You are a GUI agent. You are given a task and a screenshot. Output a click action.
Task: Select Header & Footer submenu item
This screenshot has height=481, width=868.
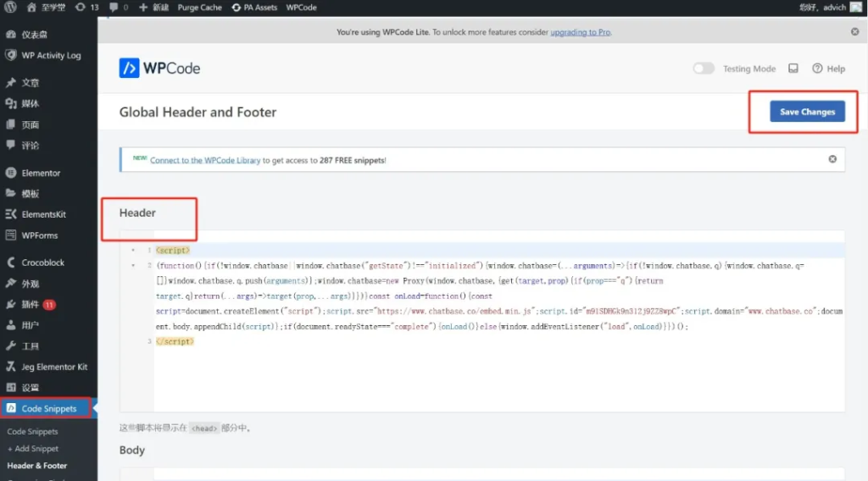click(36, 466)
